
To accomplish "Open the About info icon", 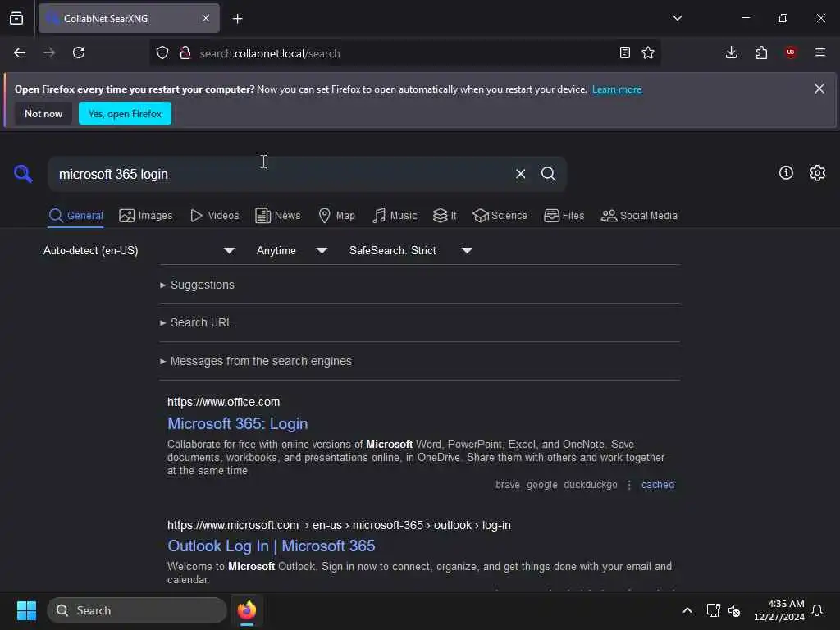I will (x=786, y=172).
